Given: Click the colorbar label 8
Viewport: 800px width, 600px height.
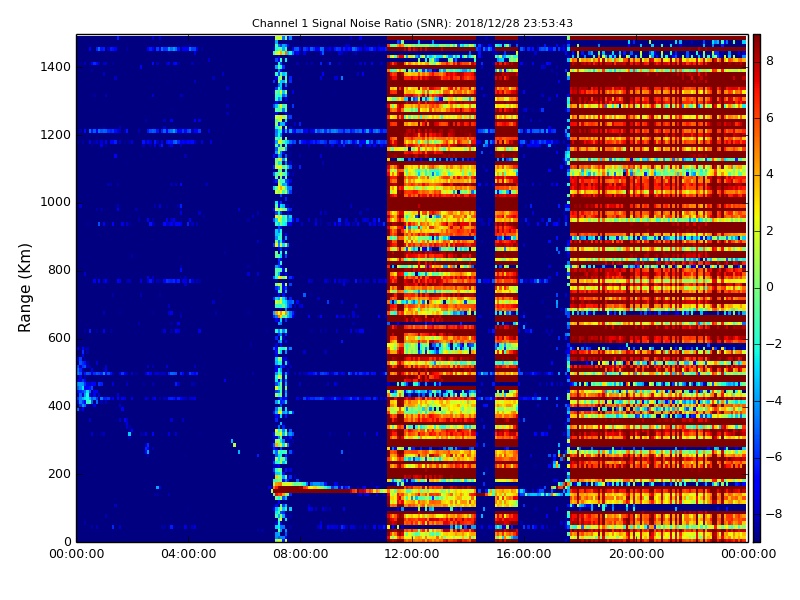Looking at the screenshot, I should 769,61.
